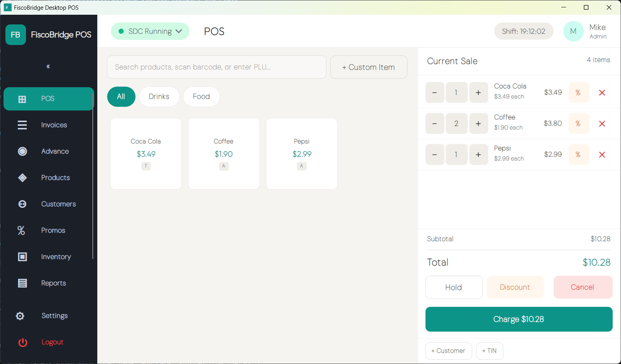Click the Shift 19:12:02 timer badge
Image resolution: width=621 pixels, height=364 pixels.
pos(524,31)
